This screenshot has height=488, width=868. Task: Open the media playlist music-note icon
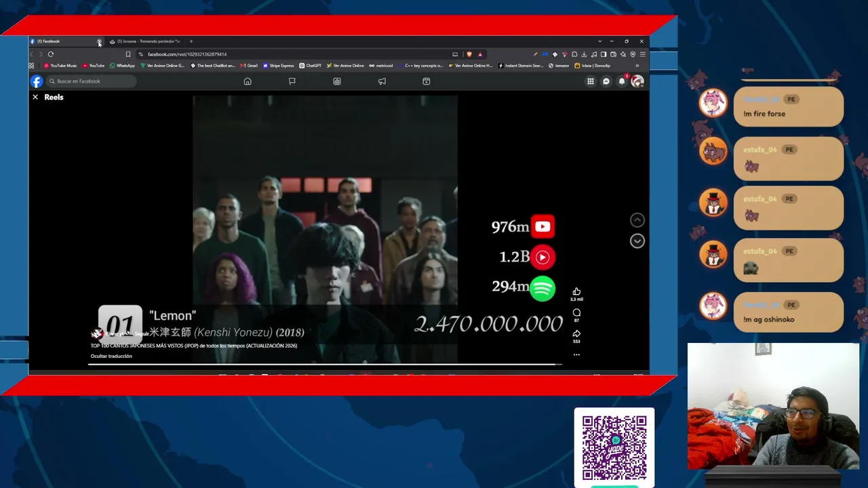(x=594, y=54)
